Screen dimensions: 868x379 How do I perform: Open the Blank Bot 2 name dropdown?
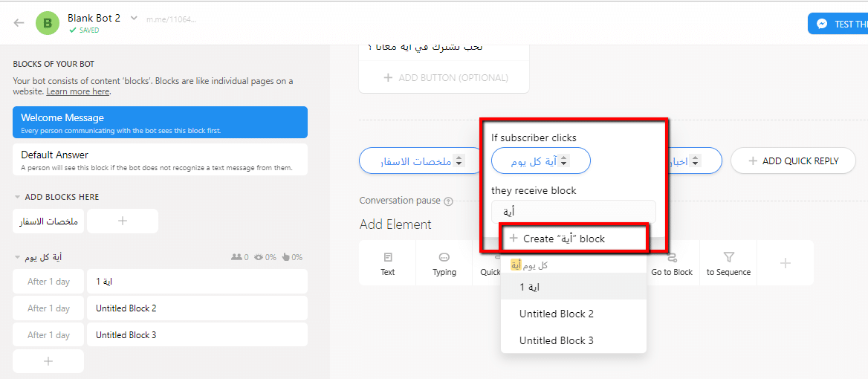click(x=134, y=19)
